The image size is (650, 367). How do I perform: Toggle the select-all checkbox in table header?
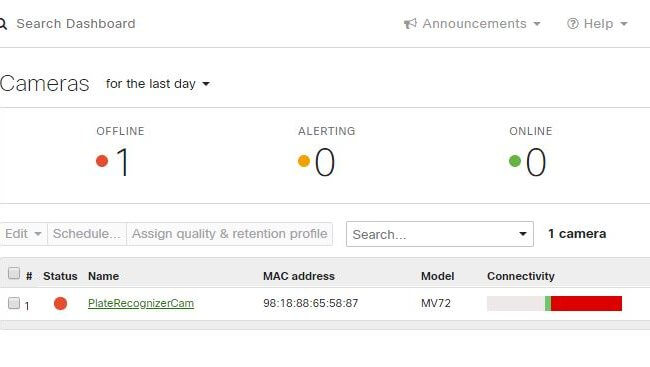pos(14,273)
